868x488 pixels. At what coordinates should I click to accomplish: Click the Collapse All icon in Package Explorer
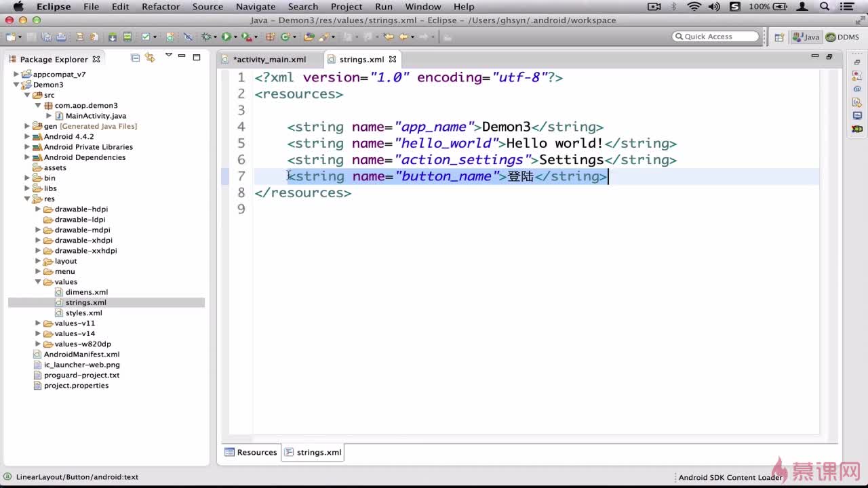coord(135,58)
